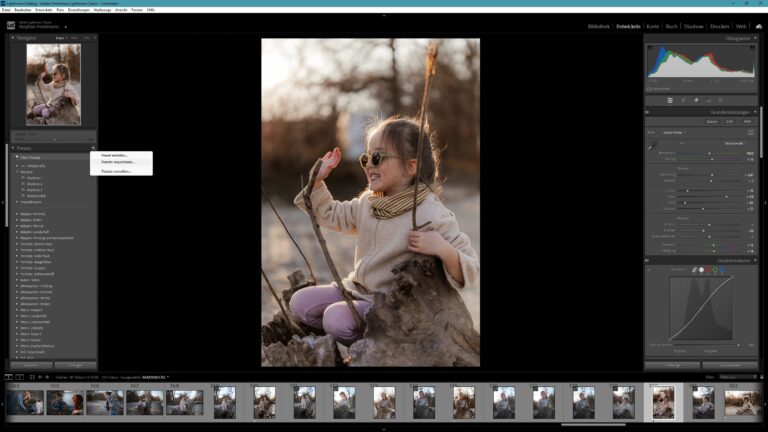Screen dimensions: 768x432
Task: Expand the Adaptiv: Himmel preset group
Action: coord(17,214)
